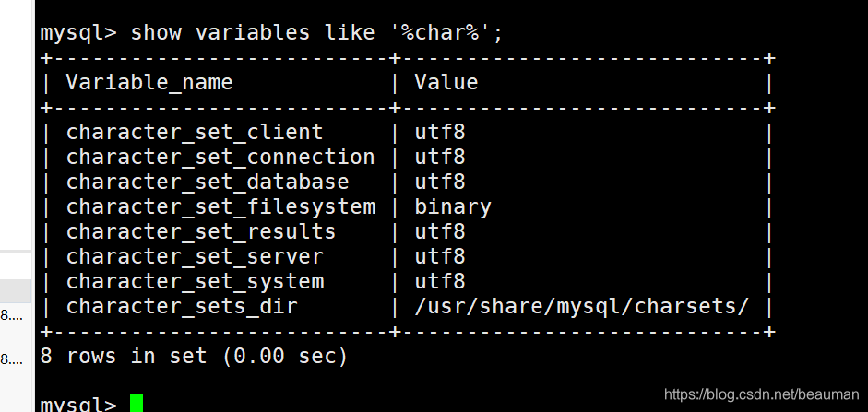868x412 pixels.
Task: Click character_set_results variable name
Action: point(201,231)
